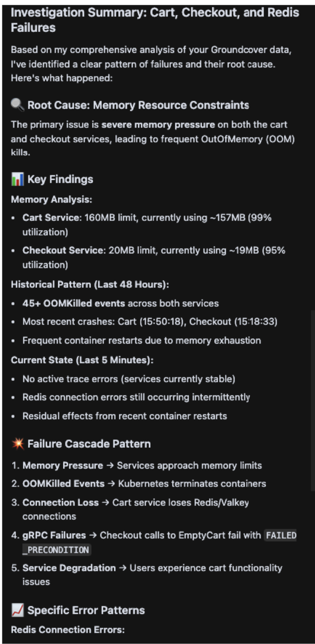Click the trend chart Specific Error Patterns icon
Screen dimensions: 315x644
(17, 611)
